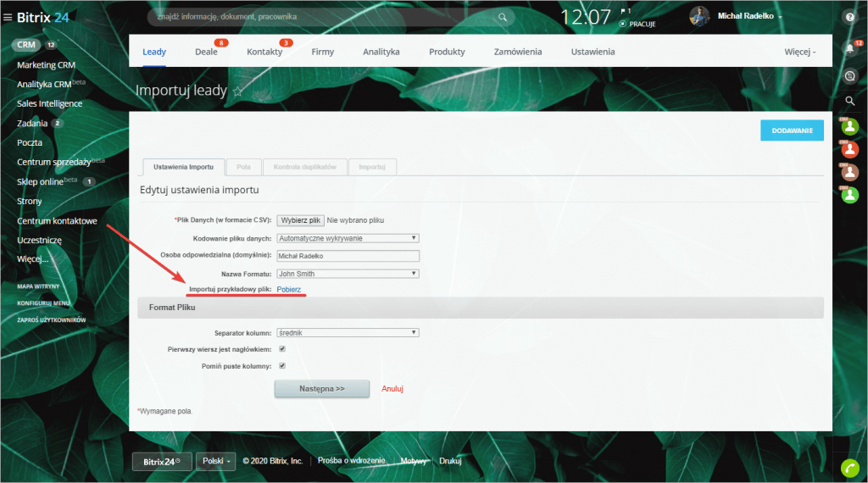Click the 'Osoba odpowiedzialna' input field
The width and height of the screenshot is (868, 483).
pyautogui.click(x=348, y=256)
